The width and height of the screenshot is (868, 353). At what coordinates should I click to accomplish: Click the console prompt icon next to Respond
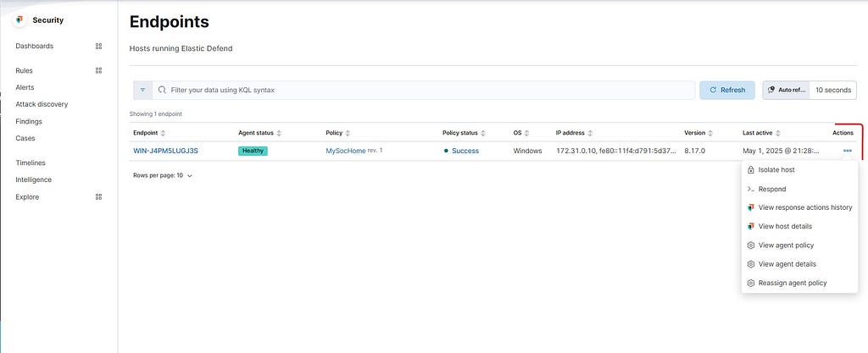click(751, 189)
